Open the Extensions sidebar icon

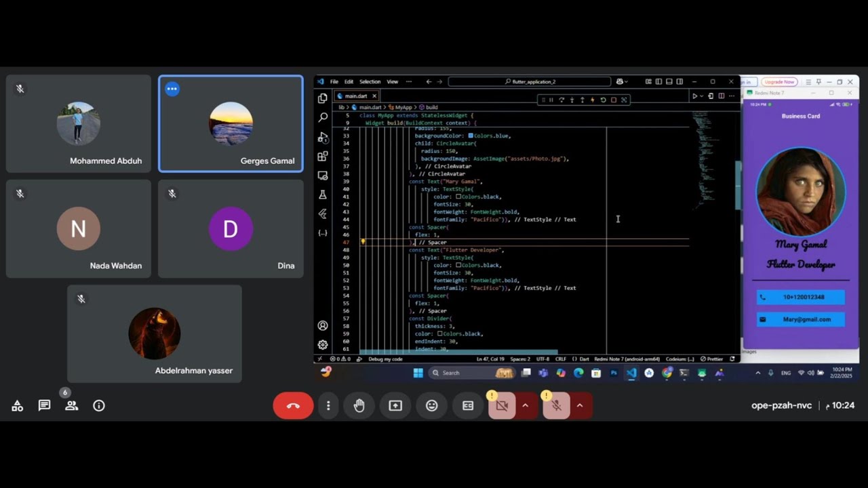pyautogui.click(x=323, y=156)
